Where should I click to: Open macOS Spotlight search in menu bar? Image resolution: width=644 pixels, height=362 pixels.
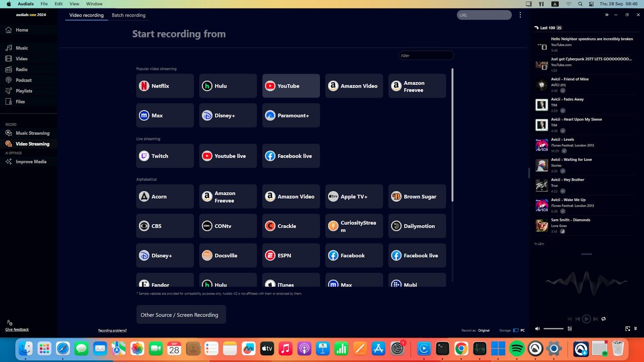[x=580, y=4]
